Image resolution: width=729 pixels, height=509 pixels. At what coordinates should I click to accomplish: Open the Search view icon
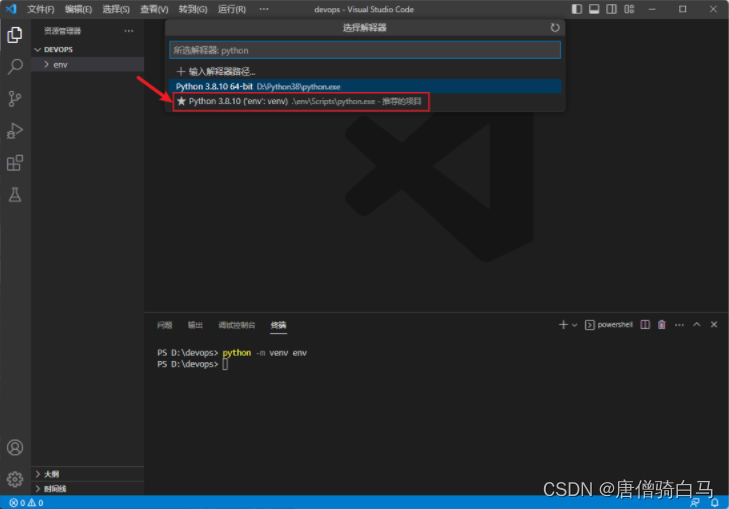click(15, 67)
